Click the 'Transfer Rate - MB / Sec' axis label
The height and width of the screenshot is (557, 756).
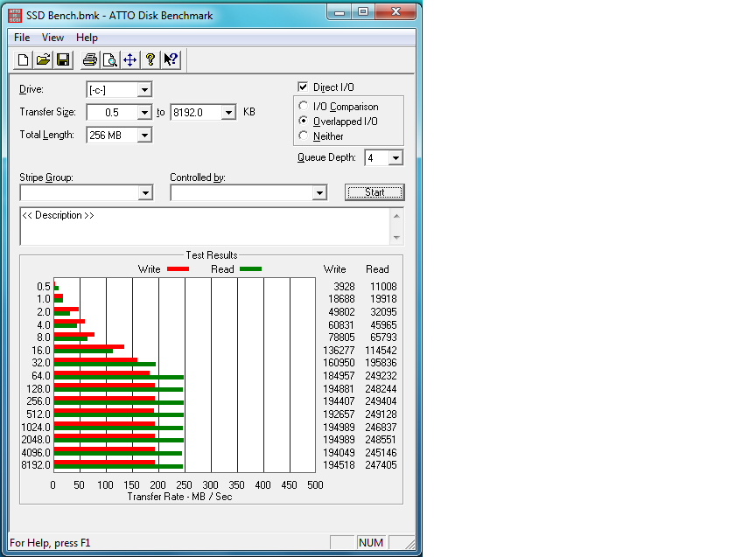pos(179,497)
